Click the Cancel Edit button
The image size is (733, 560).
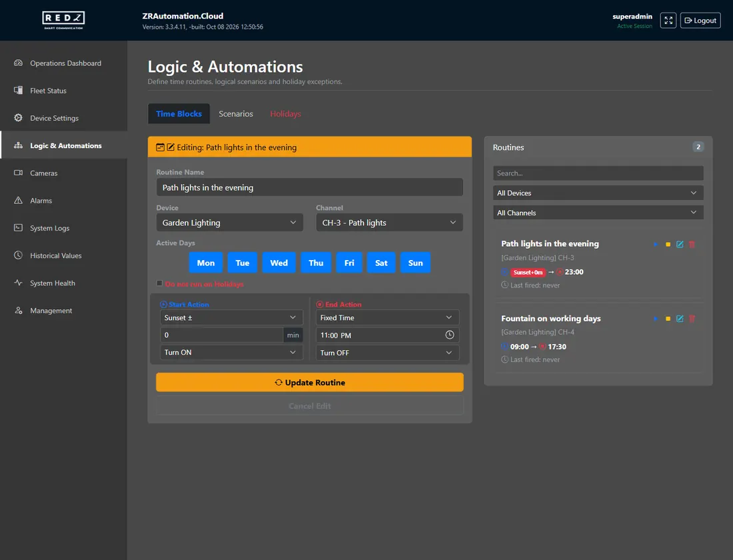309,405
